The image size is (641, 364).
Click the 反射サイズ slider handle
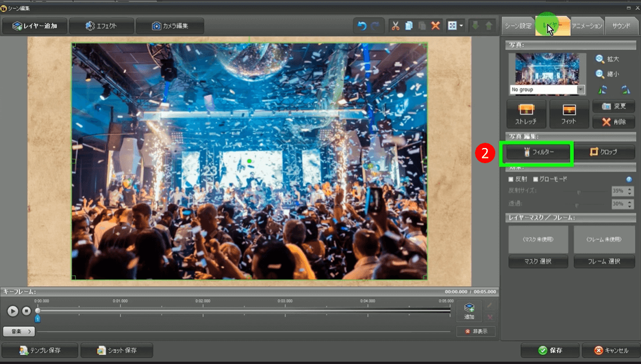point(578,191)
